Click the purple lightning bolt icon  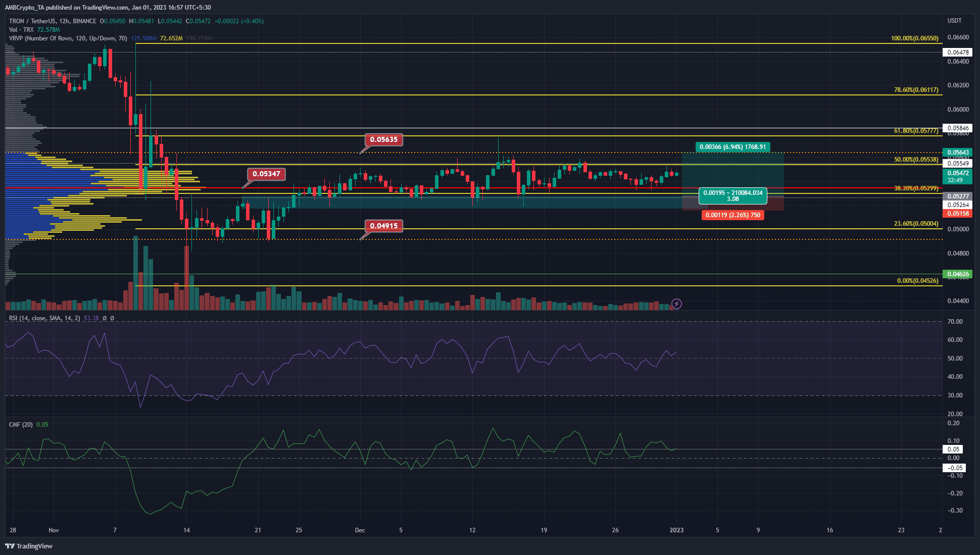(676, 304)
